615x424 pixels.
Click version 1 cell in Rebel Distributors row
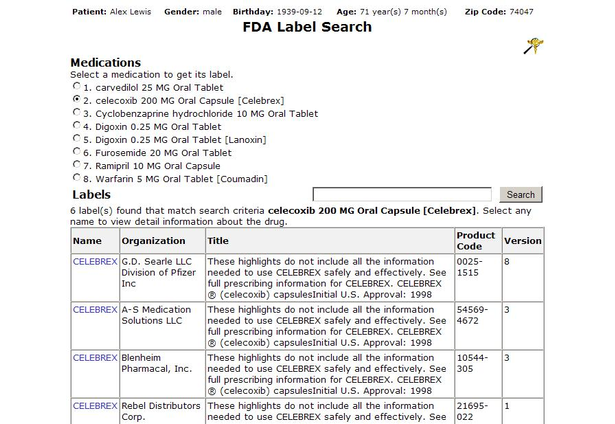click(523, 411)
